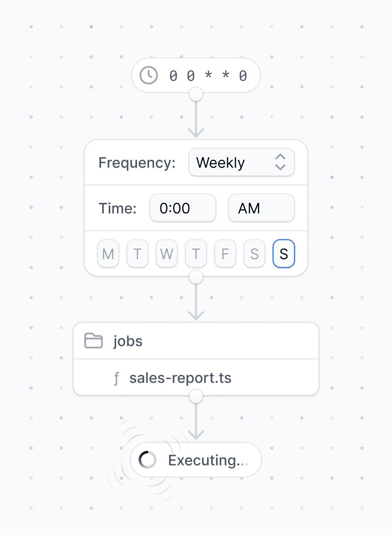
Task: Click the schedule card output connector
Action: point(196,277)
